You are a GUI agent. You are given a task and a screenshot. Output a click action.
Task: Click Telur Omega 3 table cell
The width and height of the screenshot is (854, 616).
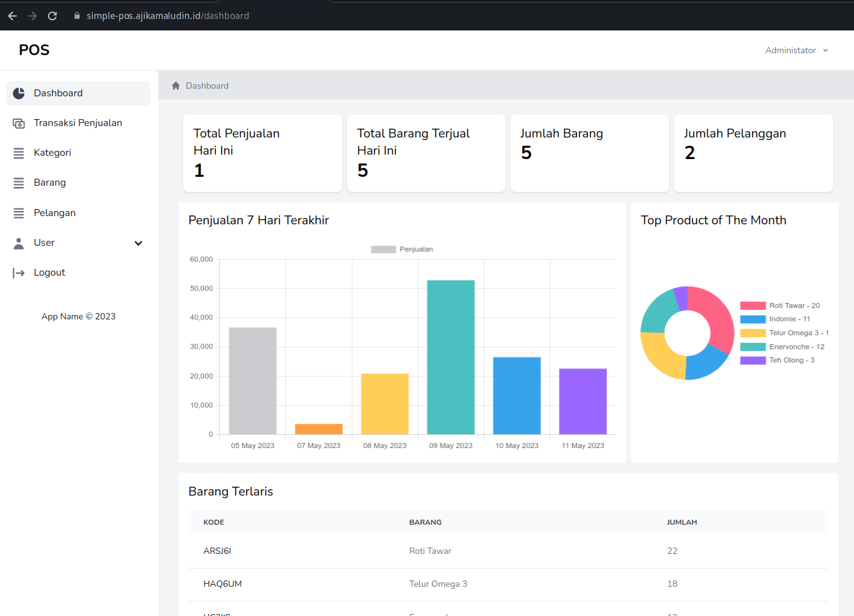click(x=438, y=584)
